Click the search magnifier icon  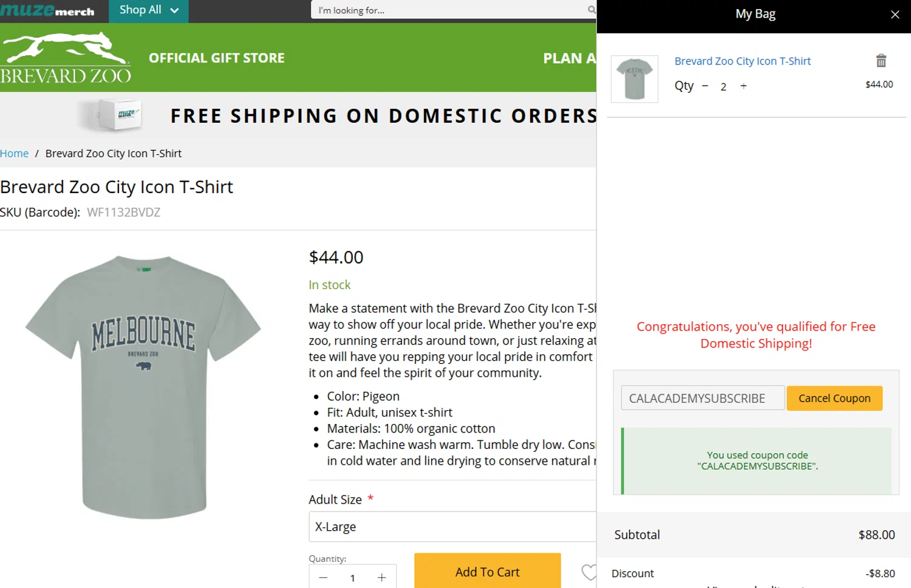tap(591, 10)
